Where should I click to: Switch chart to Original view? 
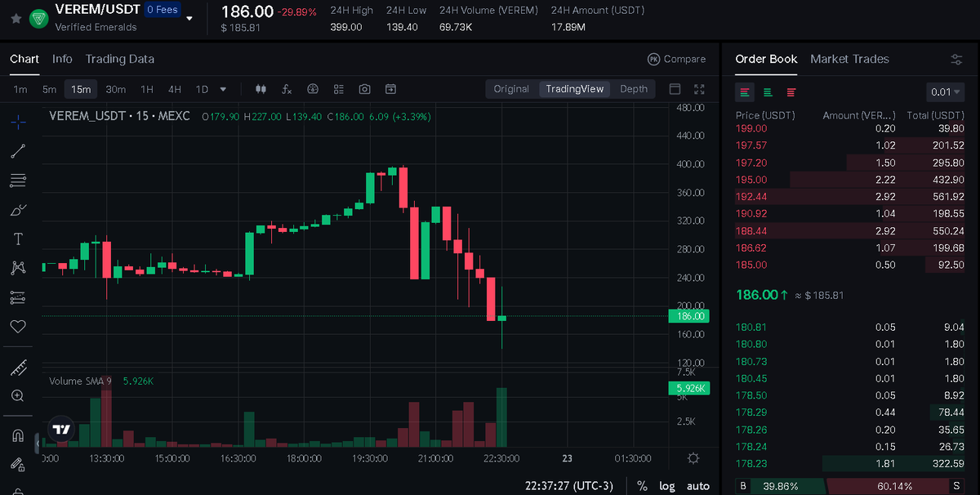click(x=512, y=89)
